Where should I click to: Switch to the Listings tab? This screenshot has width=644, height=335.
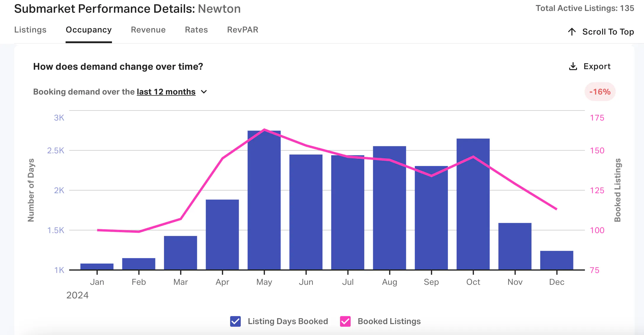(x=30, y=30)
